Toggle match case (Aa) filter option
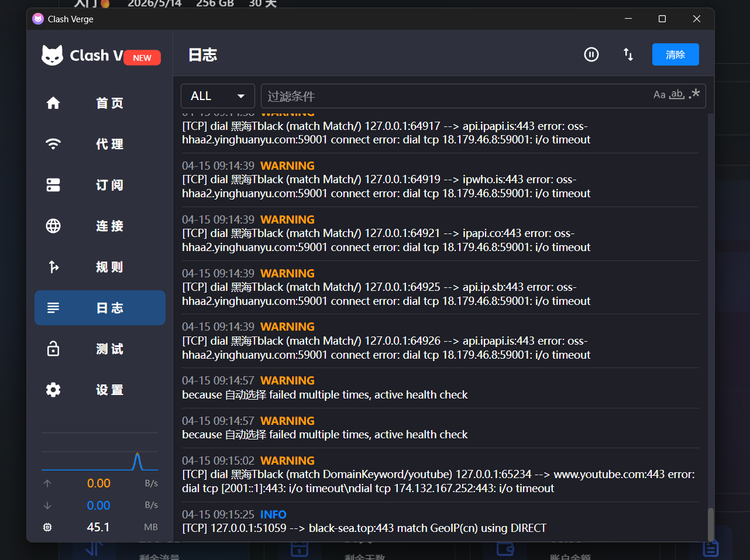 click(x=659, y=95)
